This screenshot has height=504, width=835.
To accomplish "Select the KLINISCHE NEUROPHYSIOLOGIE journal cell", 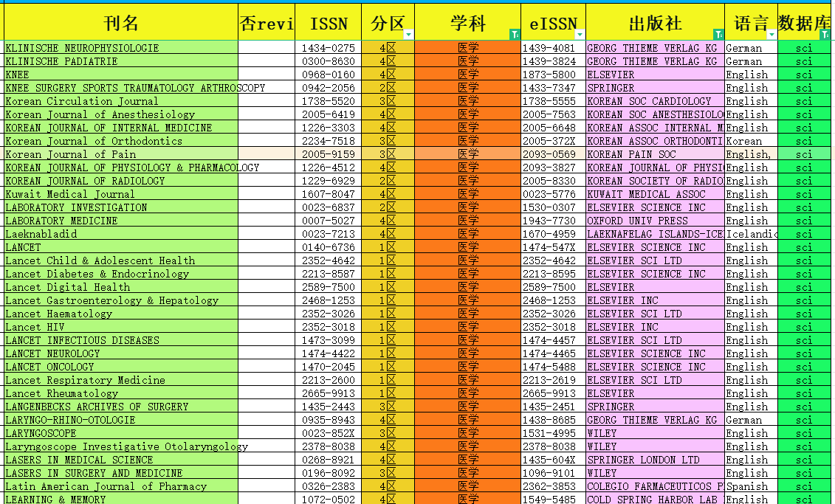I will pos(121,48).
